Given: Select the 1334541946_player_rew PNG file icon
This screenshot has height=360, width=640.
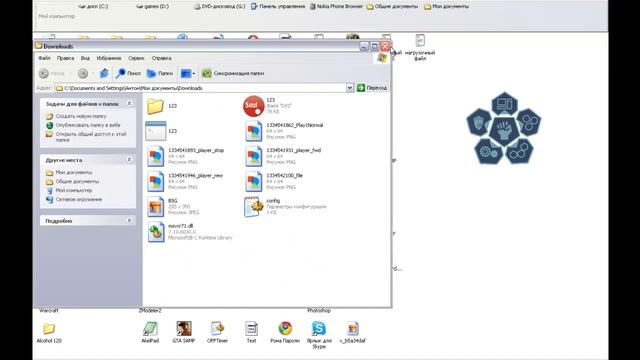Looking at the screenshot, I should tap(156, 182).
